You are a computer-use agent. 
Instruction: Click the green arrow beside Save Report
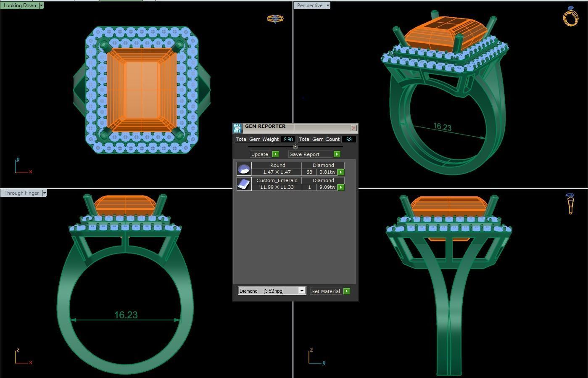point(337,154)
